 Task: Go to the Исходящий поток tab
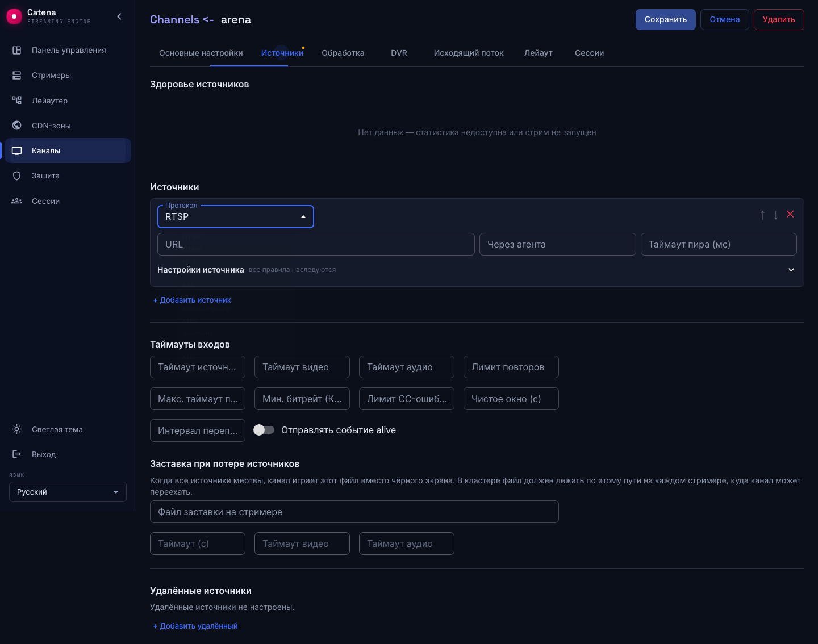pos(469,53)
